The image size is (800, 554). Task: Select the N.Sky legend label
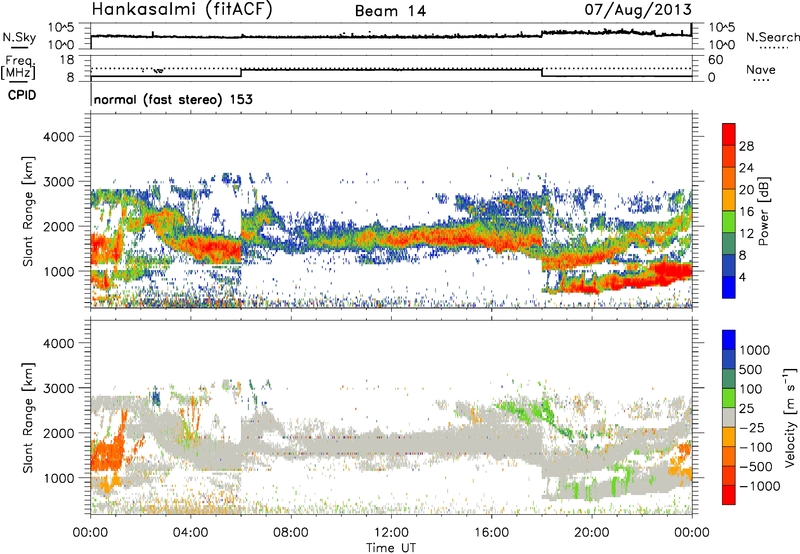pos(19,37)
